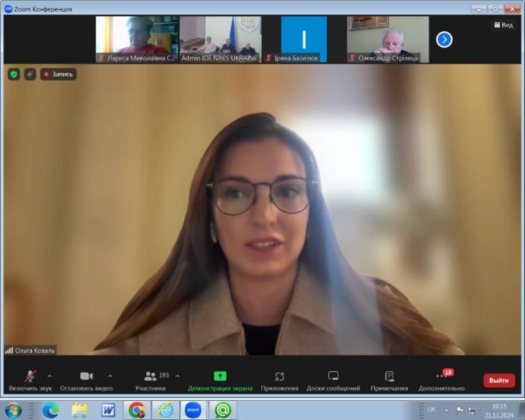Screen dimensions: 525x420
Task: Open Доски сообщений whiteboards
Action: point(333,380)
